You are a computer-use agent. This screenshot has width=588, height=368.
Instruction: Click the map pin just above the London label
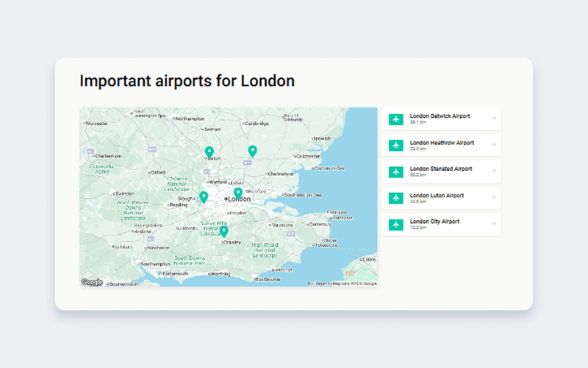238,192
